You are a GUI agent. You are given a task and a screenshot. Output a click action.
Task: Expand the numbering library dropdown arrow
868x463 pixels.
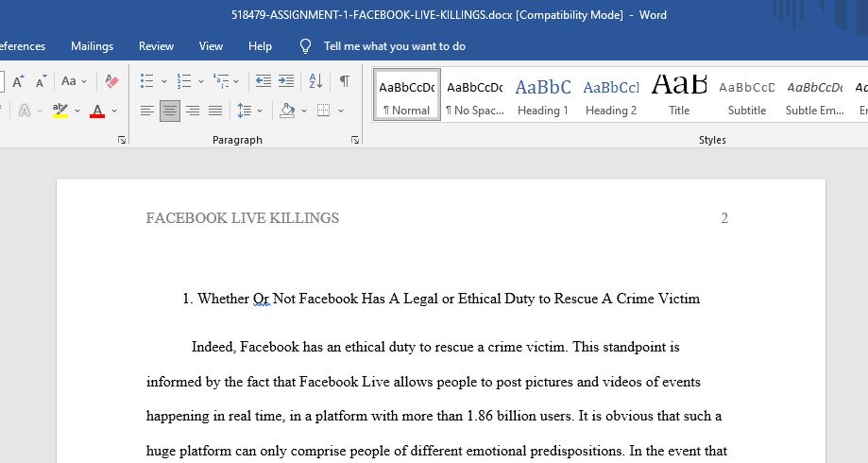(201, 82)
